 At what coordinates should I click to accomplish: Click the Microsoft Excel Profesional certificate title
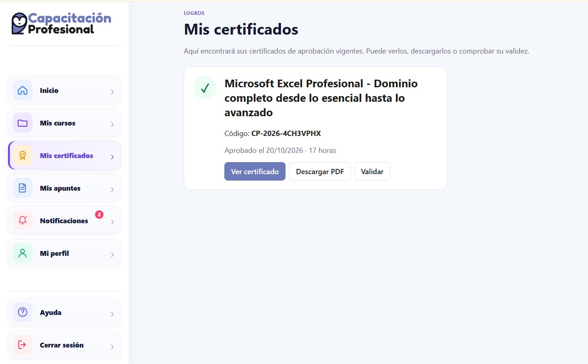[321, 98]
